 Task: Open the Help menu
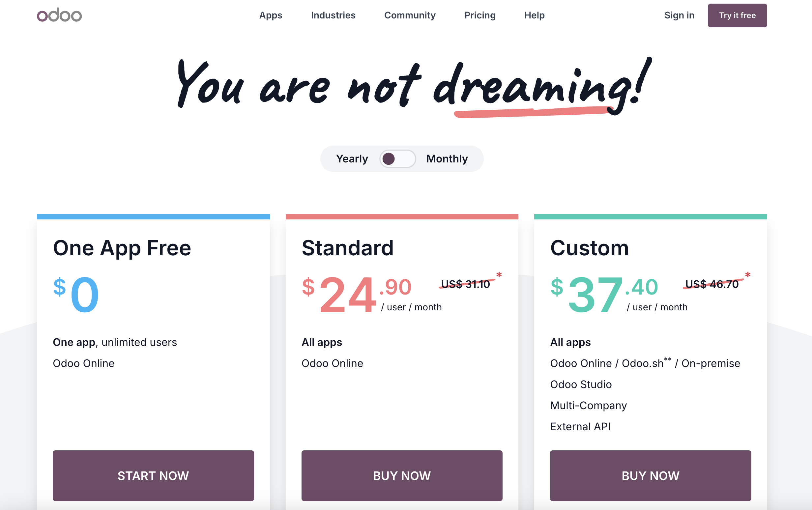534,15
